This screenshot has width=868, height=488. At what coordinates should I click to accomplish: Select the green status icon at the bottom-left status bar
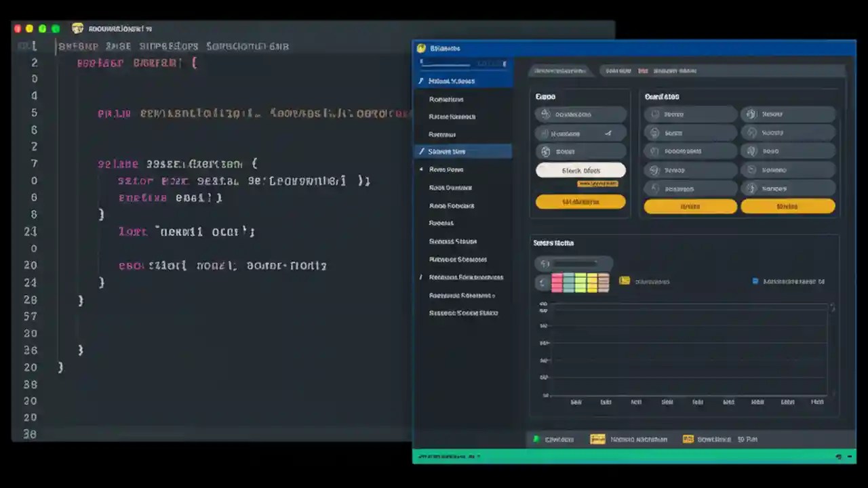click(536, 439)
